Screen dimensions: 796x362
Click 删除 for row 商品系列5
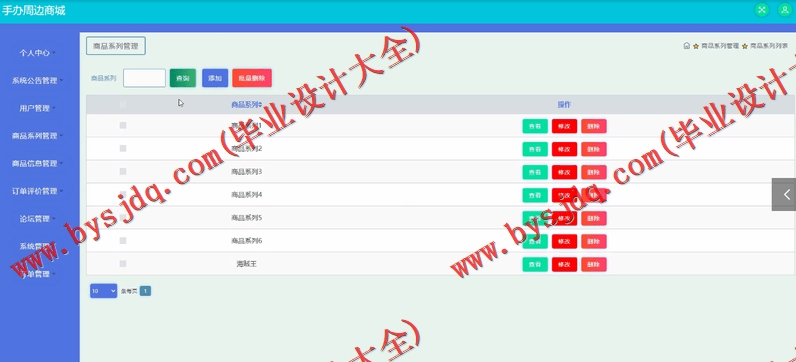(x=594, y=218)
